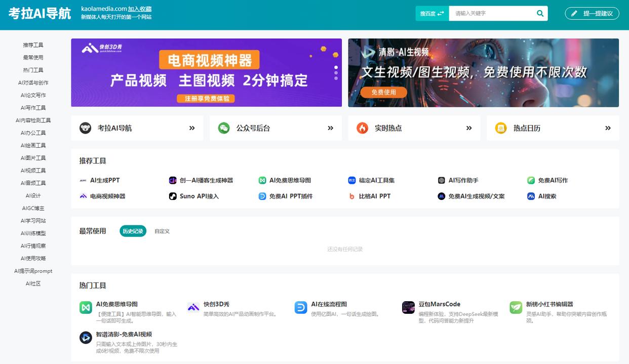Click the 免费AI写作 green icon
This screenshot has height=364, width=629.
click(x=531, y=180)
